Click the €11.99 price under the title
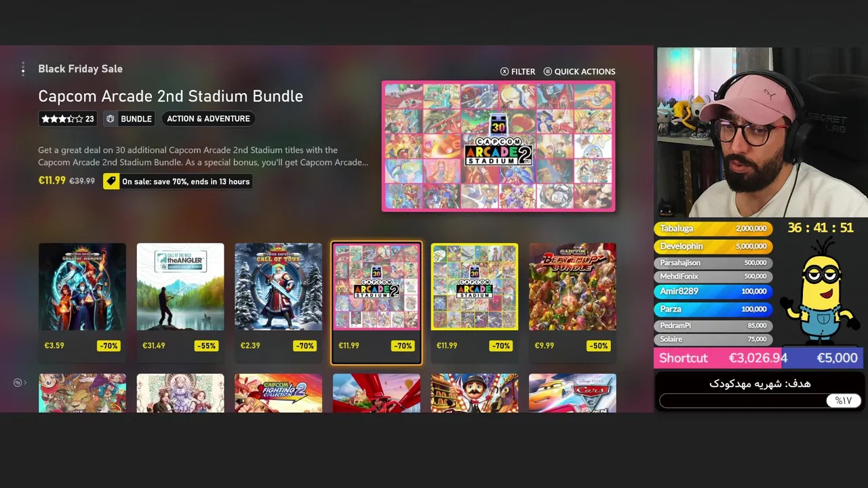The image size is (868, 488). tap(52, 181)
